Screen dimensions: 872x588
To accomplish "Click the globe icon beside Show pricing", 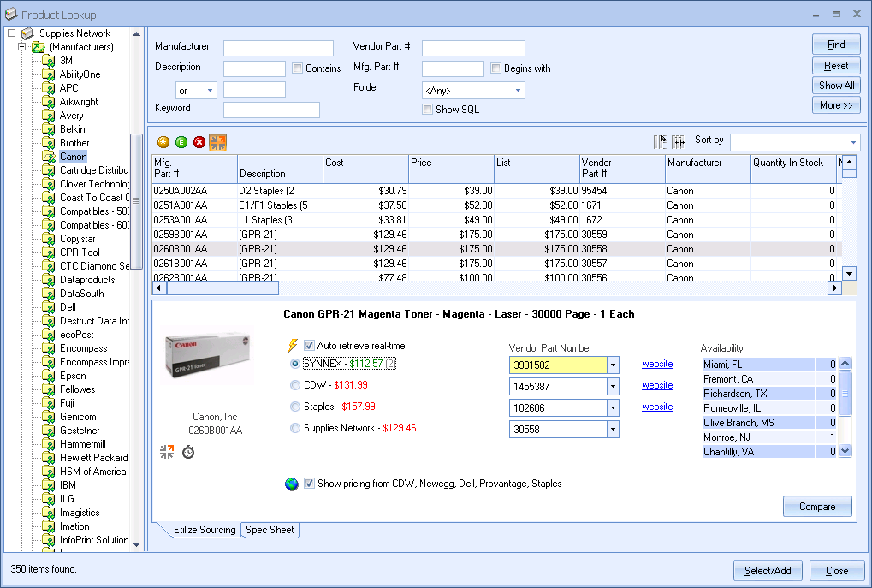I will click(292, 484).
